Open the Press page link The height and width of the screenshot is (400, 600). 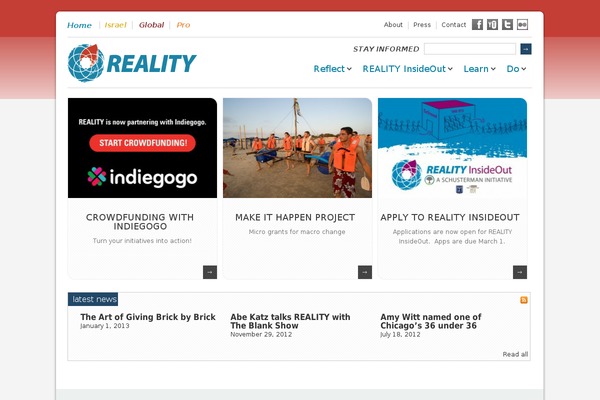[x=422, y=25]
